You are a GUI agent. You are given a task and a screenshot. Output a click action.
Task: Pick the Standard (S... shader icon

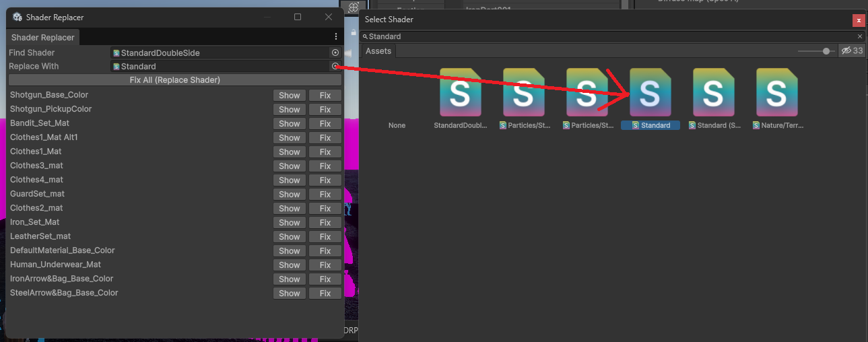point(713,94)
